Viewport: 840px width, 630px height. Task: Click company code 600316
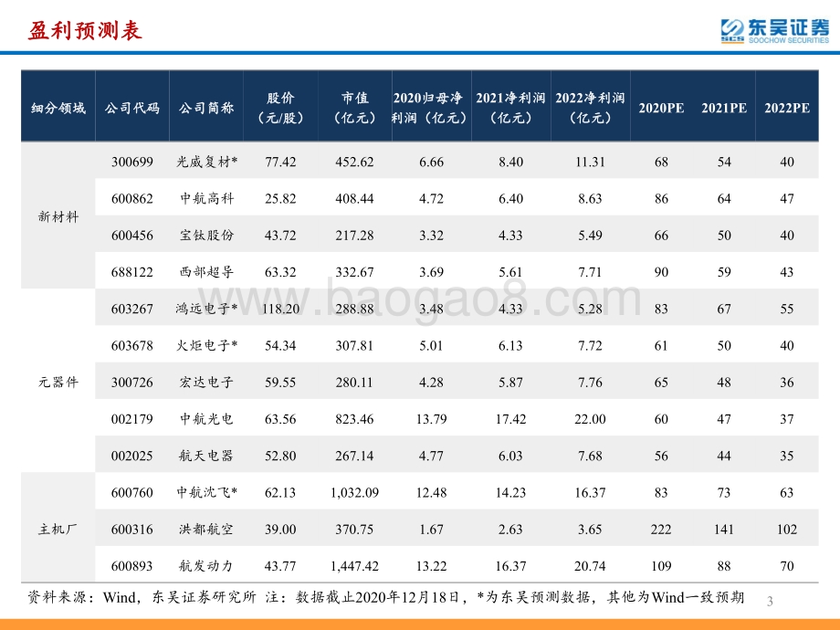[x=132, y=530]
